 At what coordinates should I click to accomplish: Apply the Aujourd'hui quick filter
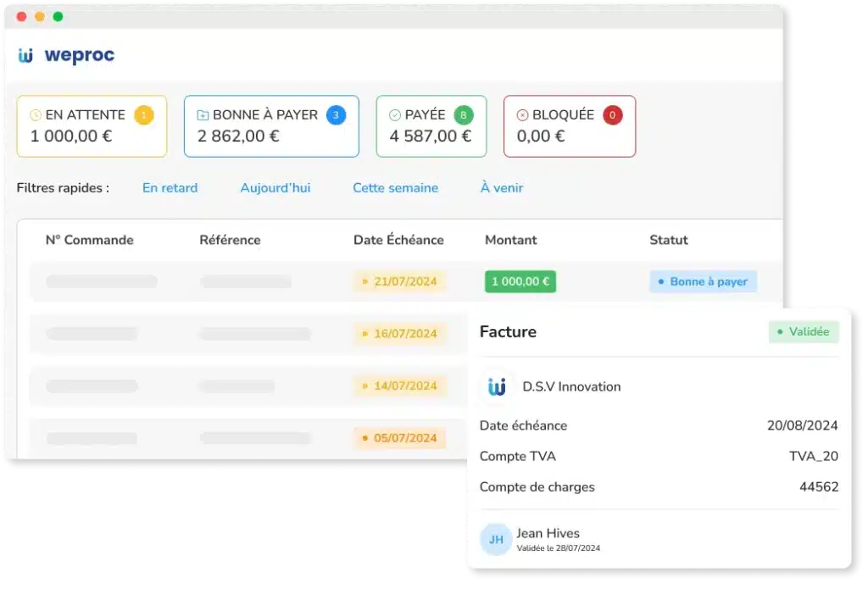(275, 188)
